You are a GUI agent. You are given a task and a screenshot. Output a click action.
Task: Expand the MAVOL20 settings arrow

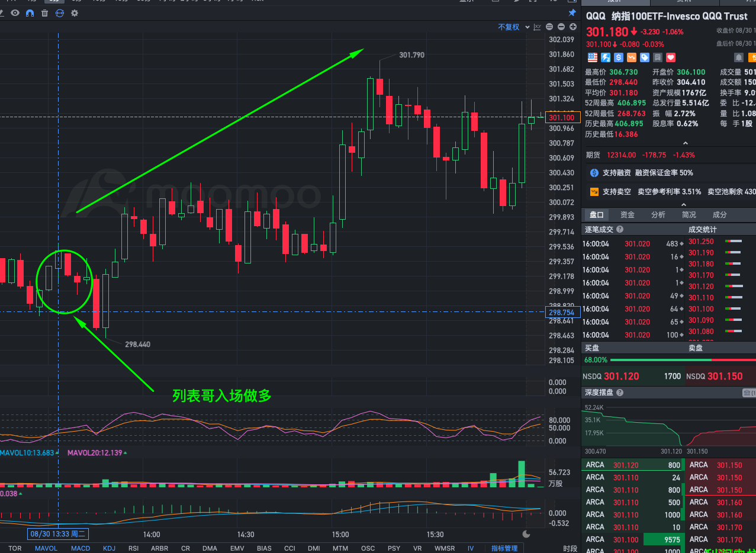(x=126, y=453)
